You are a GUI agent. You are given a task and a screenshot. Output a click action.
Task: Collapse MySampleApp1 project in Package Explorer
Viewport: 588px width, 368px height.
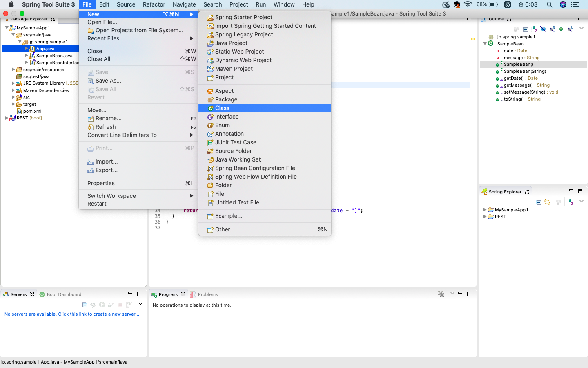pos(7,28)
